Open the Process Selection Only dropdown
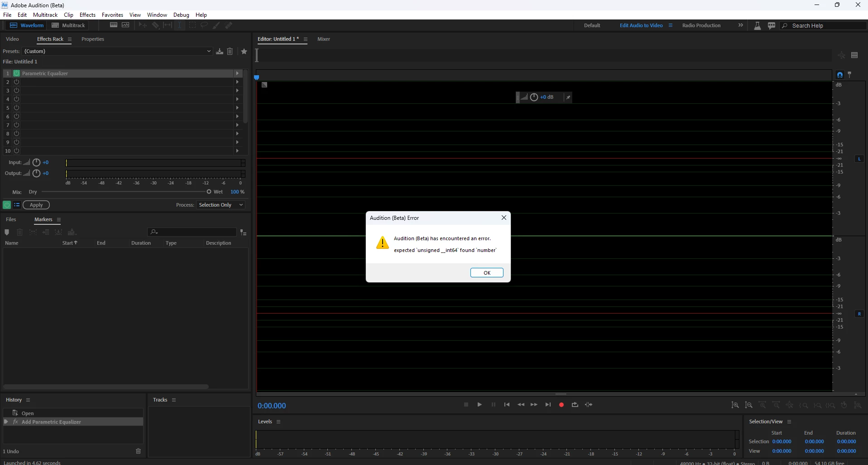The height and width of the screenshot is (465, 868). tap(221, 205)
